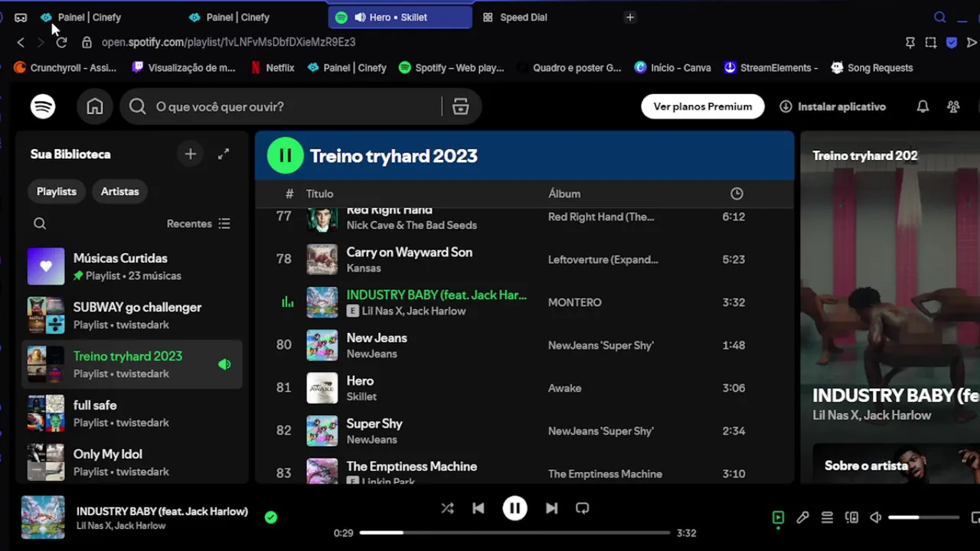Click Instalar aplicativo
The height and width of the screenshot is (551, 980).
coord(833,106)
